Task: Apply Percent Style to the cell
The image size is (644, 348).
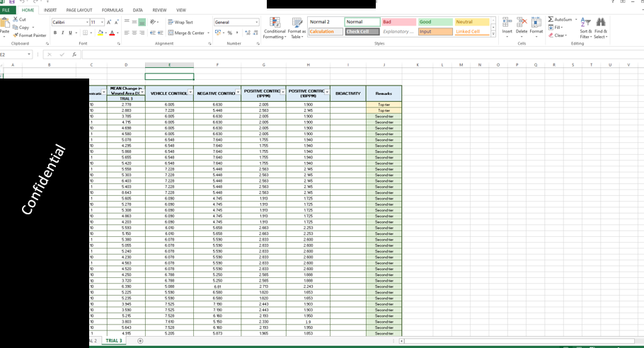Action: click(x=229, y=33)
